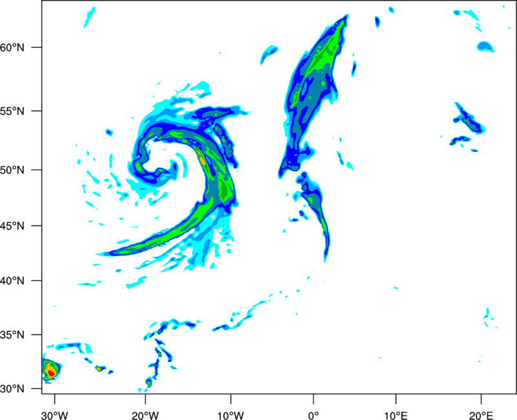Click the orange patch in the spiral band
The image size is (517, 420).
[x=202, y=160]
